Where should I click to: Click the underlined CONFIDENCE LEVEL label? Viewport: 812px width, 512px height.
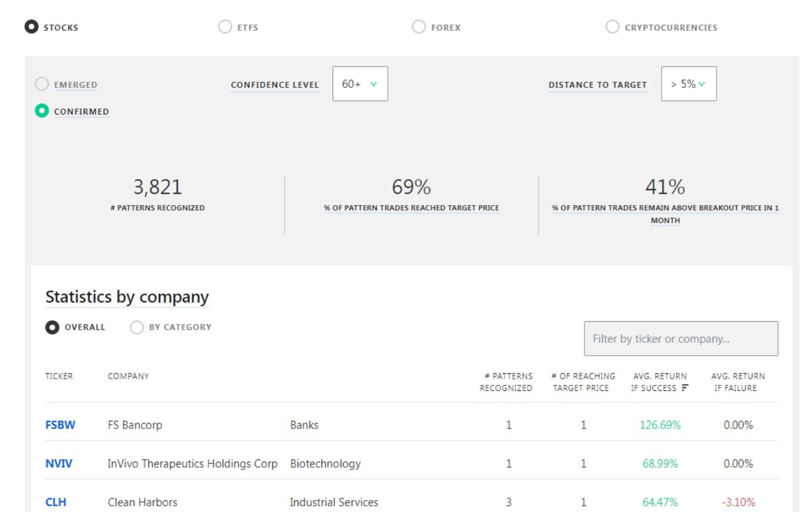click(x=275, y=85)
